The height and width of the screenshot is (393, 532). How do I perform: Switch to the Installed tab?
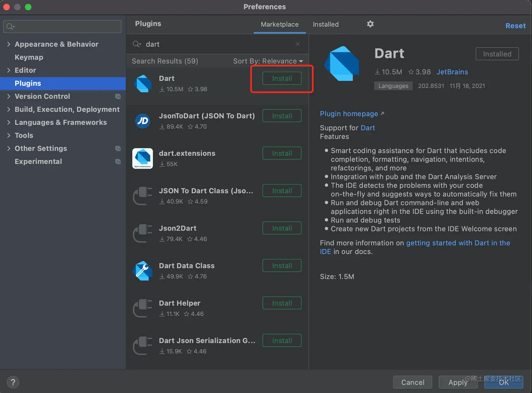coord(326,24)
